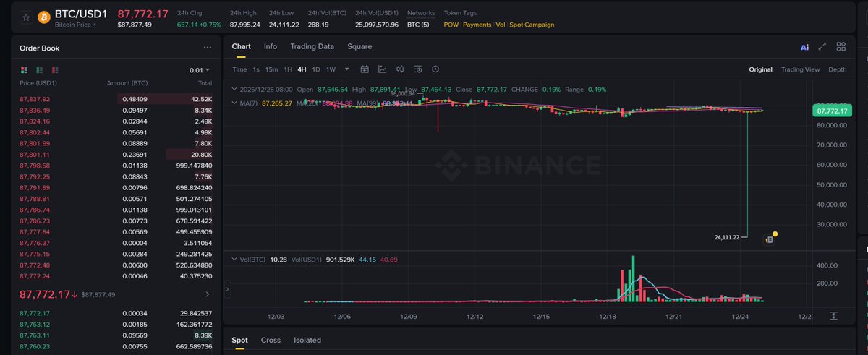Open the 0.01 price precision dropdown
This screenshot has height=355, width=868.
click(200, 70)
